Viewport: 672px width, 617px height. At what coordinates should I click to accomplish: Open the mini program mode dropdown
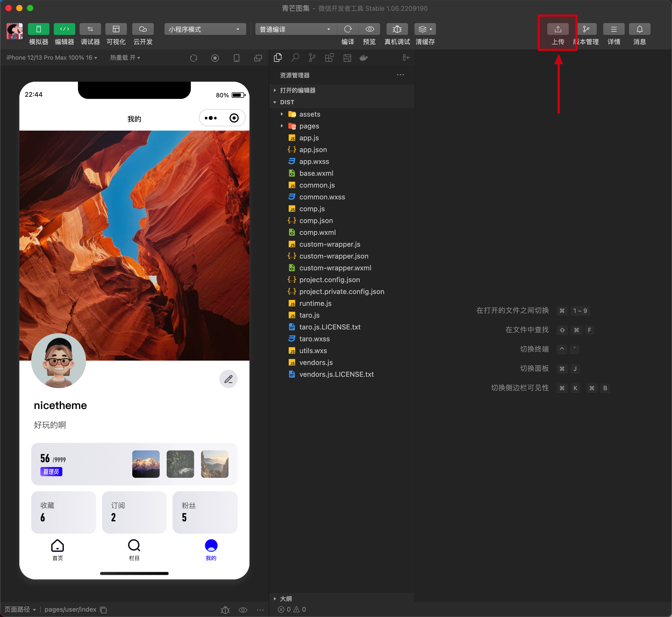pyautogui.click(x=205, y=29)
